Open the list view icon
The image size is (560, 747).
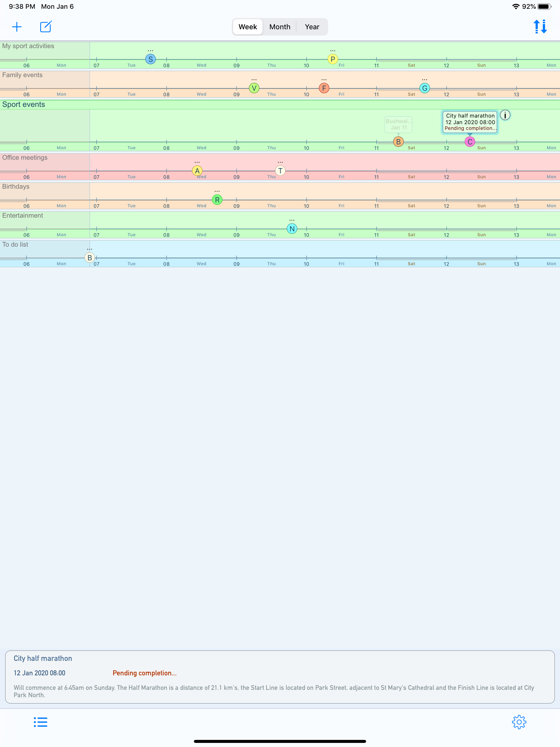click(x=40, y=722)
